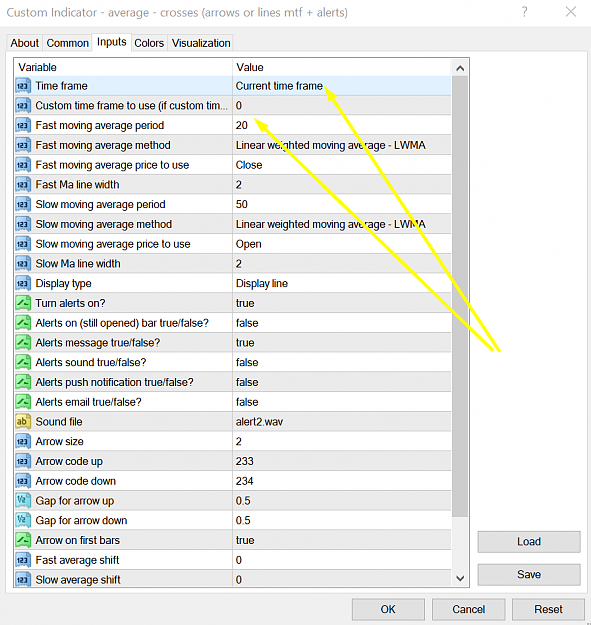Select the icon next to Arrow code down

[x=23, y=481]
